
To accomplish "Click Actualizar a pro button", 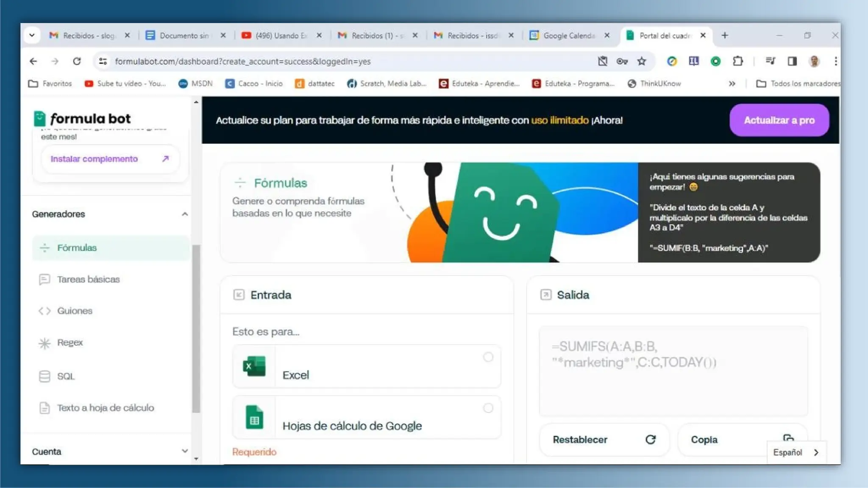I will (779, 120).
